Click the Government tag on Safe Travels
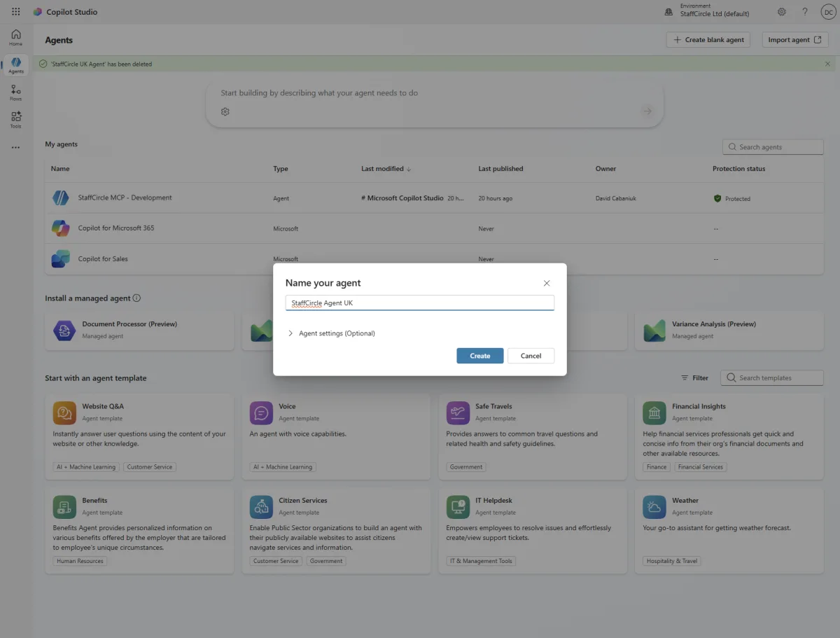This screenshot has height=638, width=840. pyautogui.click(x=466, y=467)
